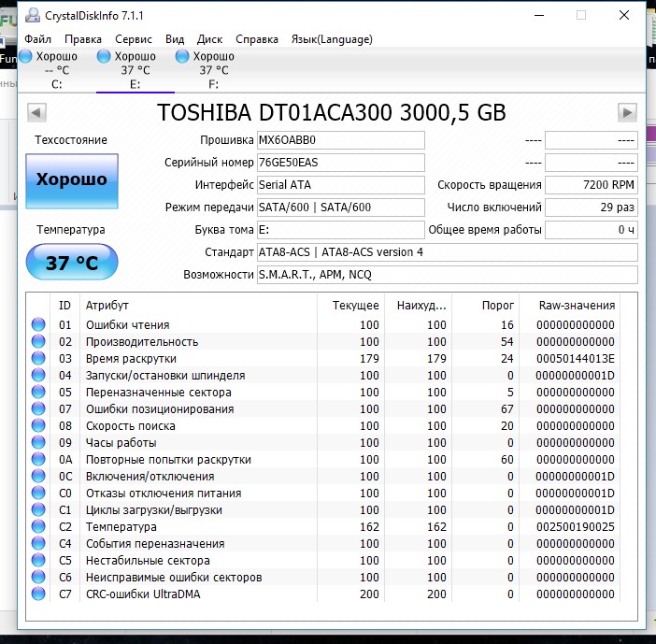Click status orb for Неисправимые ошибки секторов

[38, 577]
